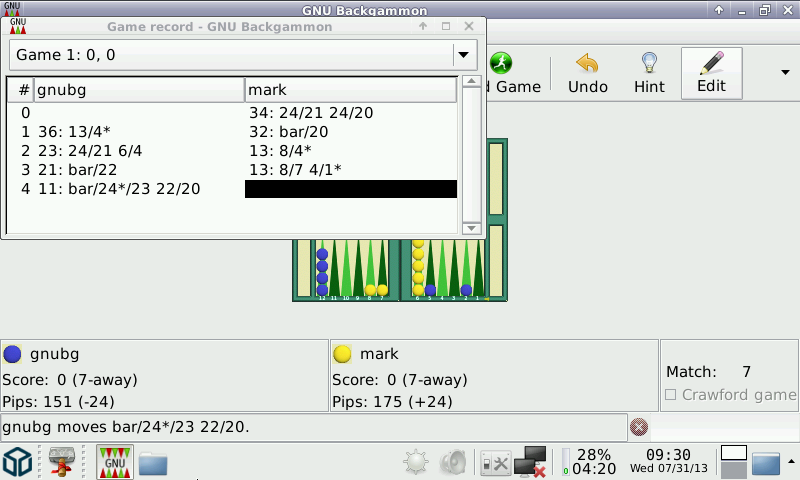Click the yellow mark checker icon

(x=342, y=353)
